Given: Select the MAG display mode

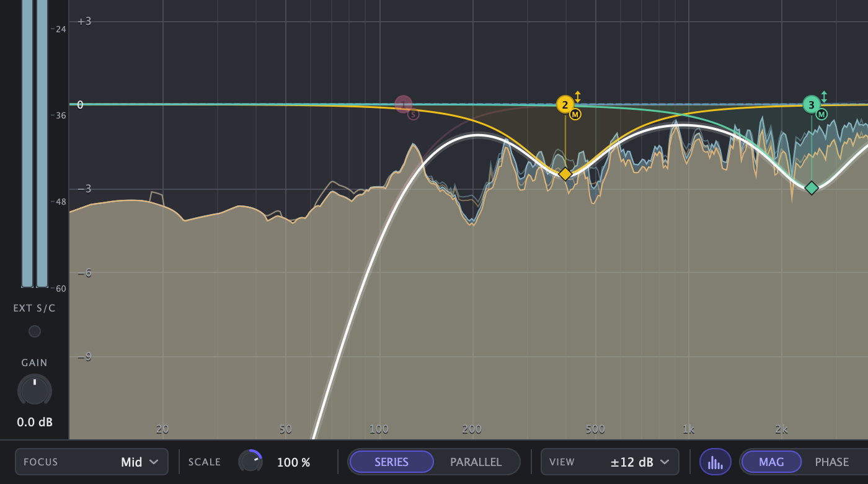Looking at the screenshot, I should (x=771, y=462).
